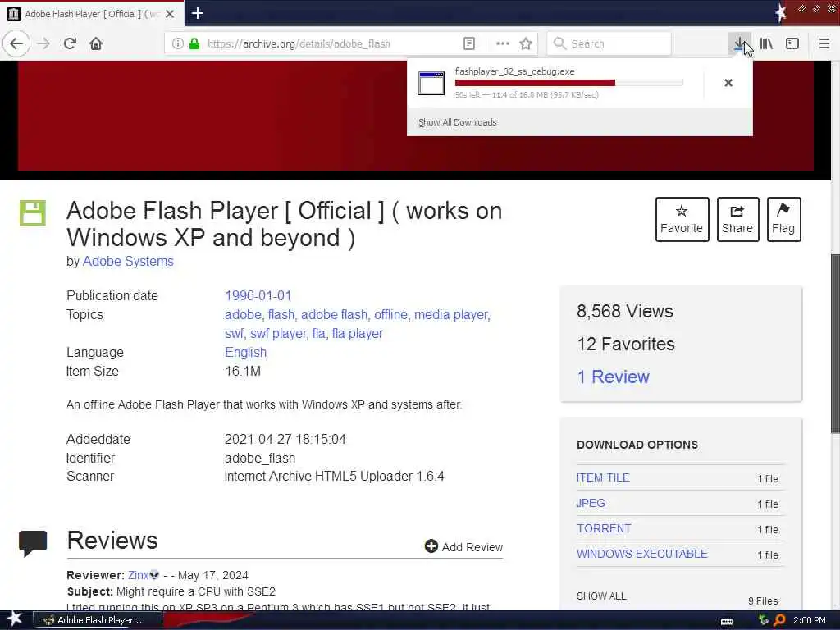The image size is (840, 630).
Task: Show site information icon in address bar
Action: point(177,43)
